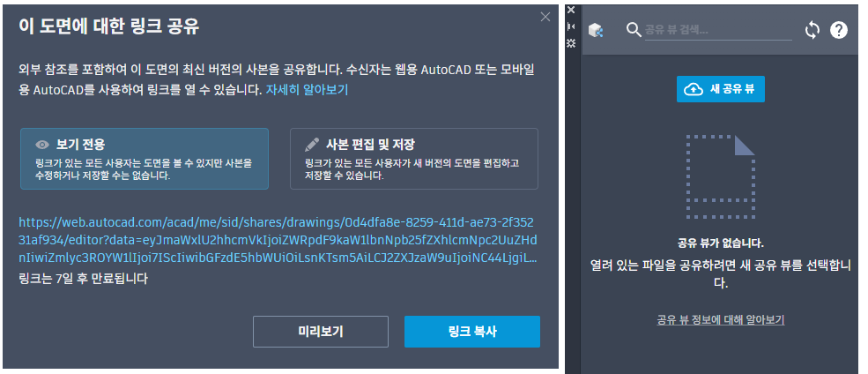This screenshot has height=374, width=868.
Task: Open the palette properties gear icon
Action: tap(571, 42)
